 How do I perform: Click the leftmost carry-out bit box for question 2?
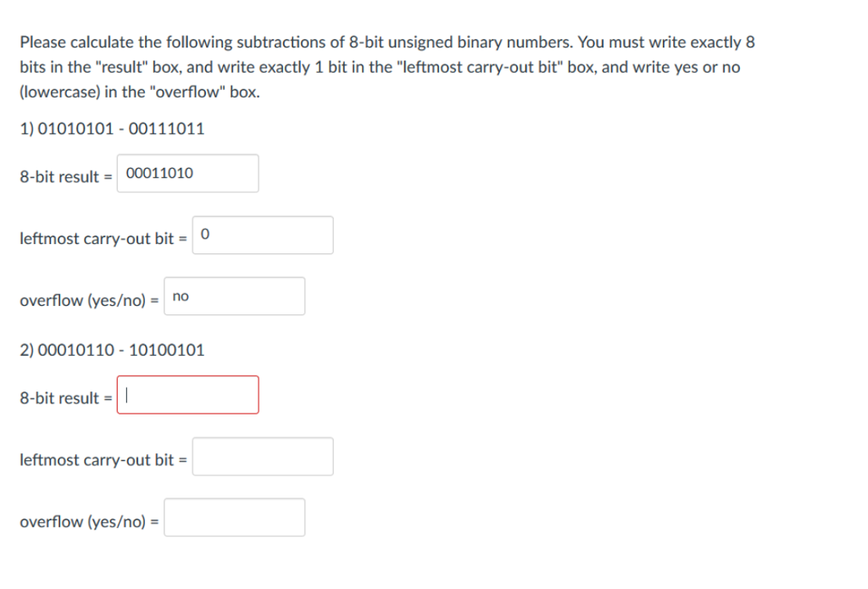point(263,457)
